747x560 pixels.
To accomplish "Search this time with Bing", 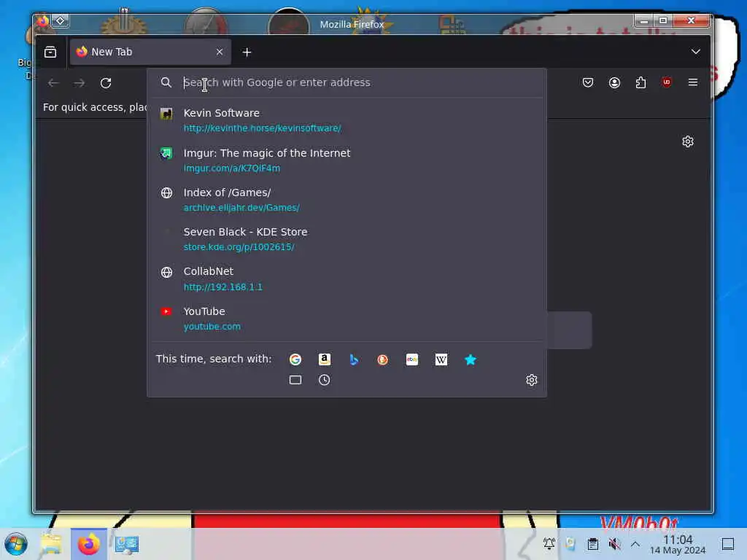I will pyautogui.click(x=354, y=359).
